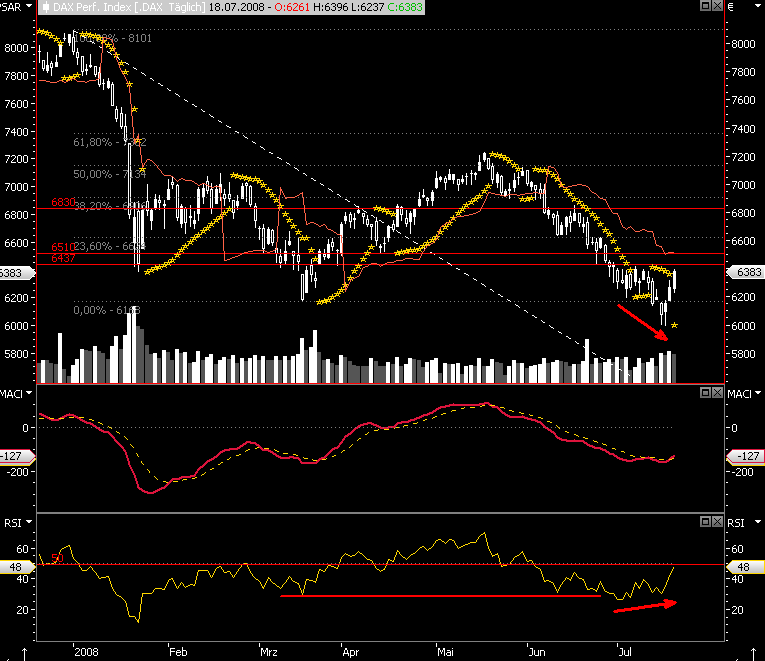
Task: Click the red 6830 resistance level label
Action: point(63,202)
